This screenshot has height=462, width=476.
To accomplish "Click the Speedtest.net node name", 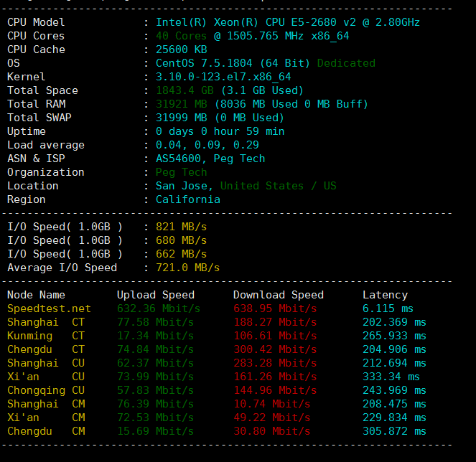I will click(49, 308).
